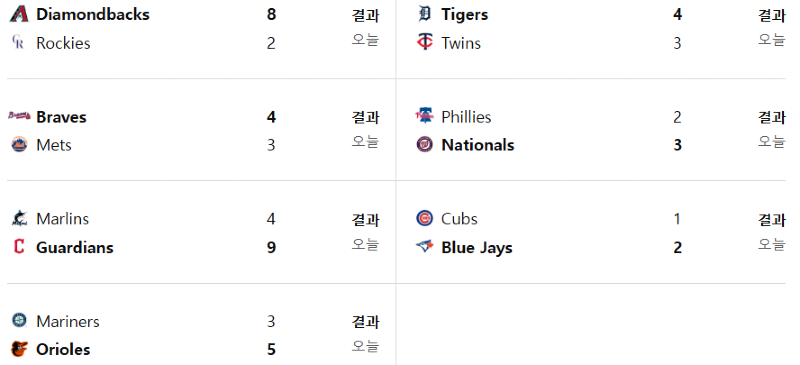Open the Diamondbacks team name link
The width and height of the screenshot is (800, 365).
(93, 14)
